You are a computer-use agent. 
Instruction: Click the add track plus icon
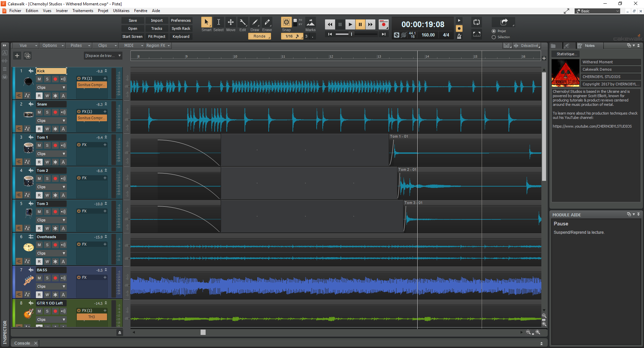17,56
